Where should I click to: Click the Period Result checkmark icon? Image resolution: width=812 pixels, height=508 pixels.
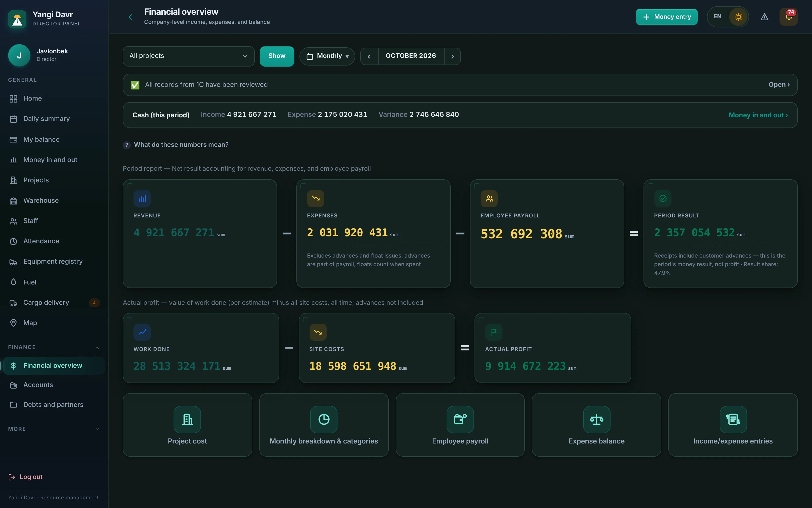663,199
